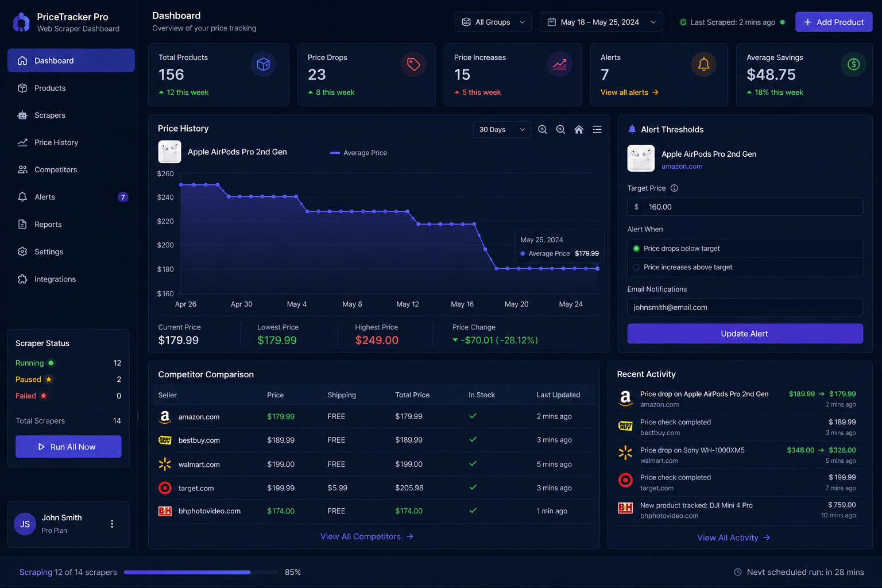Reset chart view with home icon

(579, 130)
